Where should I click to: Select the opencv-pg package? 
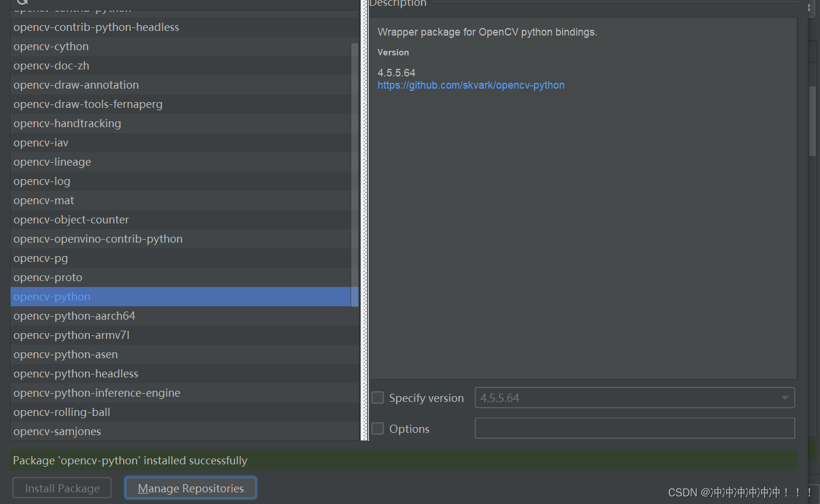[185, 258]
